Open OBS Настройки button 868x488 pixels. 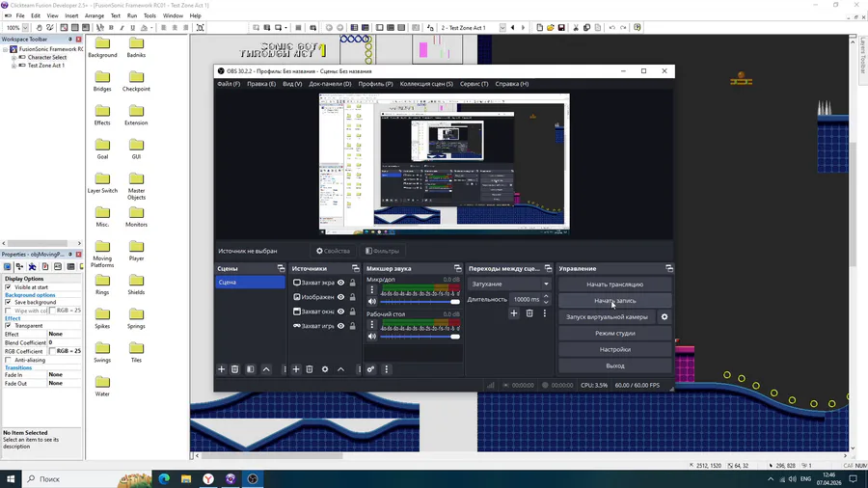(x=615, y=350)
